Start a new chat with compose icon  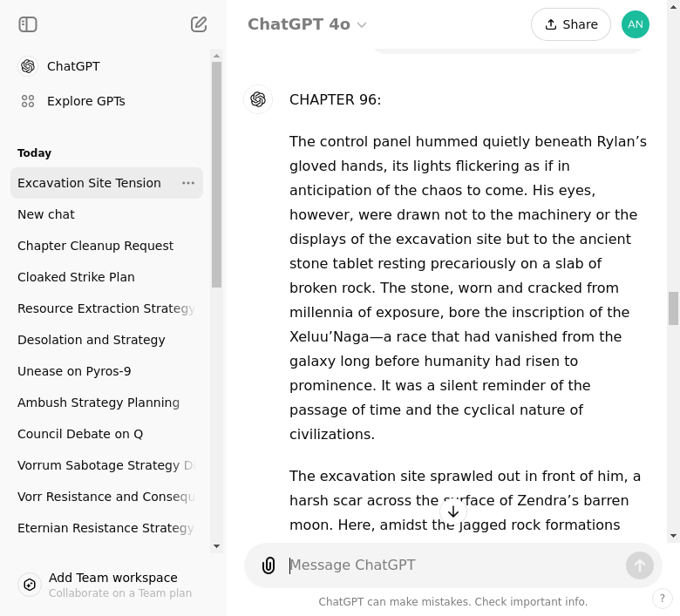[199, 24]
